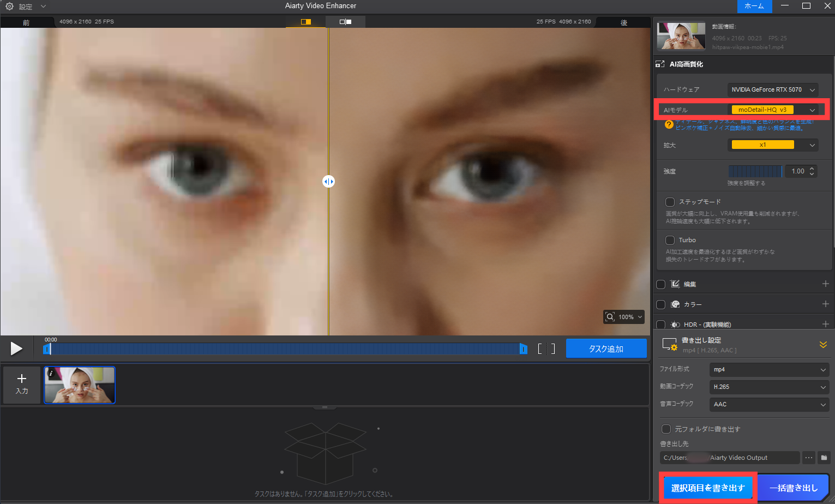Adjust the 強度 strength slider
The image size is (835, 504).
click(x=755, y=171)
